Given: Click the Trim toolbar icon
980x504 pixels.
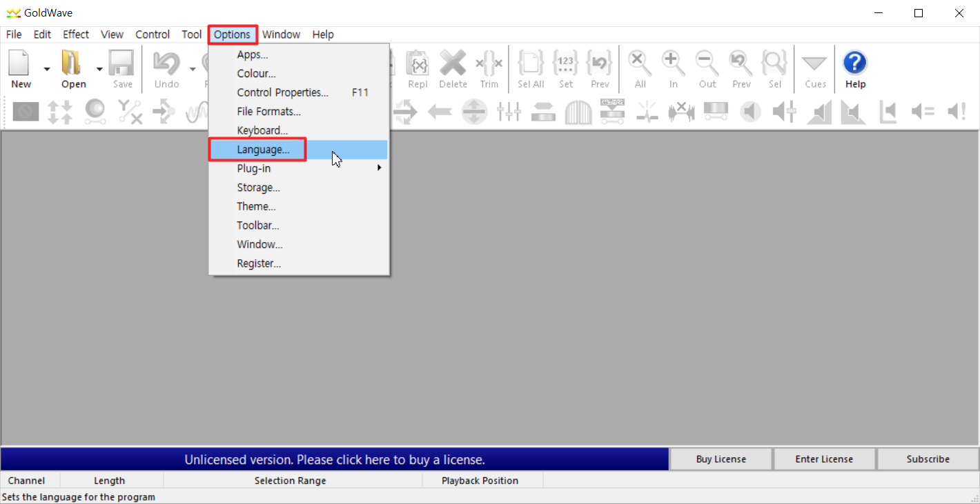Looking at the screenshot, I should [489, 63].
